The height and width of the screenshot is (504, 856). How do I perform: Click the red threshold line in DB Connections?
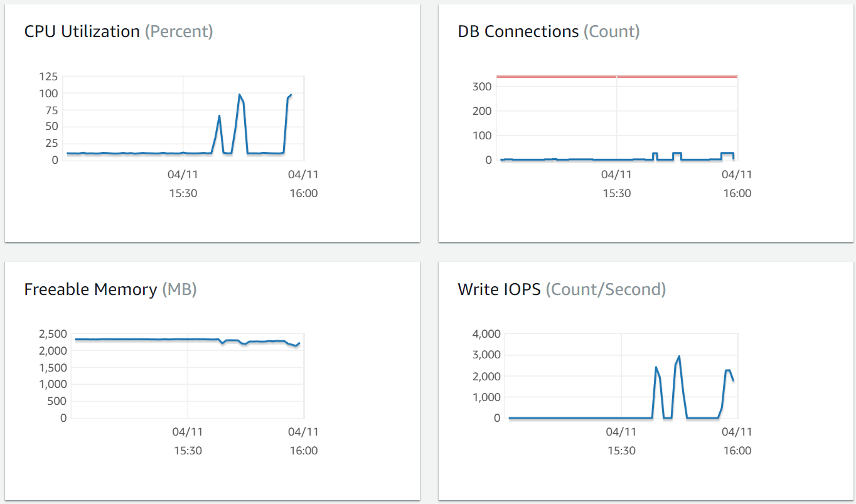565,77
